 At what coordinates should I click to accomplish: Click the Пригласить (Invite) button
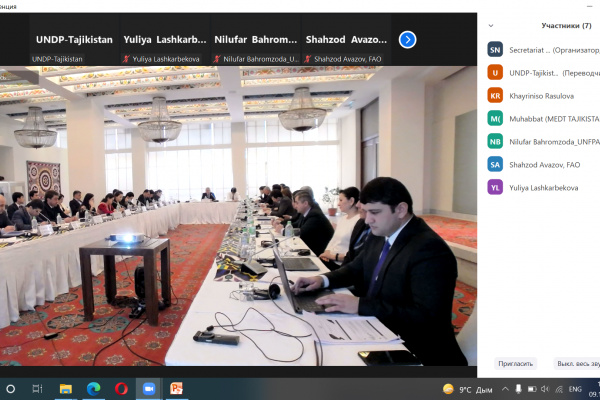pos(516,364)
